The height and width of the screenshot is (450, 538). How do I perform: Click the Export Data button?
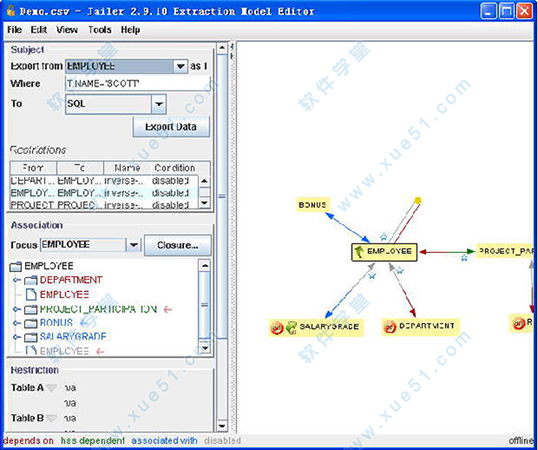171,127
